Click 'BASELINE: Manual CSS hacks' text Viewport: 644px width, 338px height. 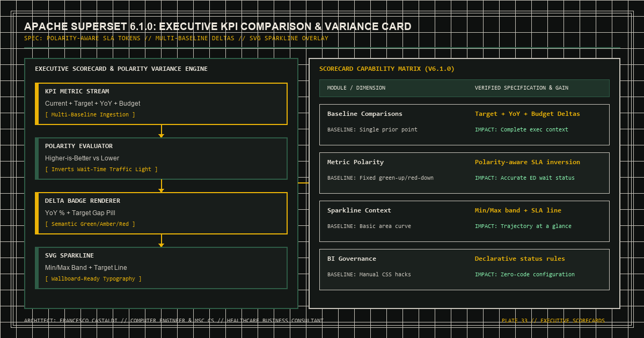tap(369, 275)
